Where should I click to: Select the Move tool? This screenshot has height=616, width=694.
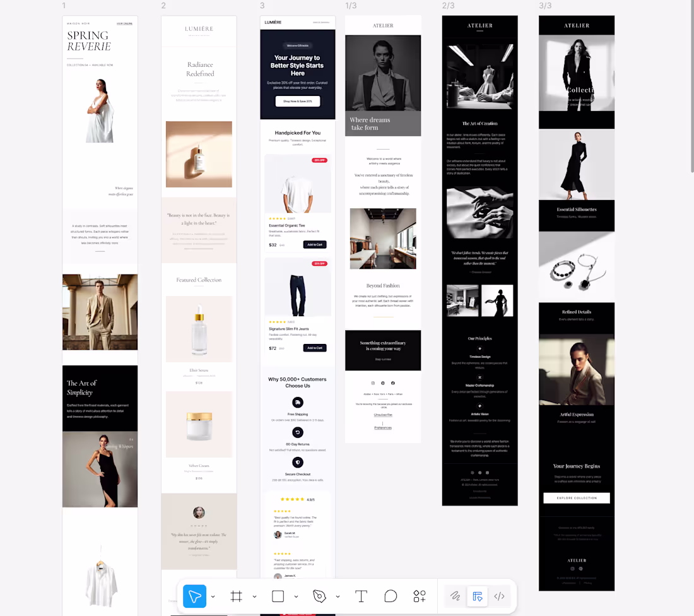pyautogui.click(x=194, y=596)
